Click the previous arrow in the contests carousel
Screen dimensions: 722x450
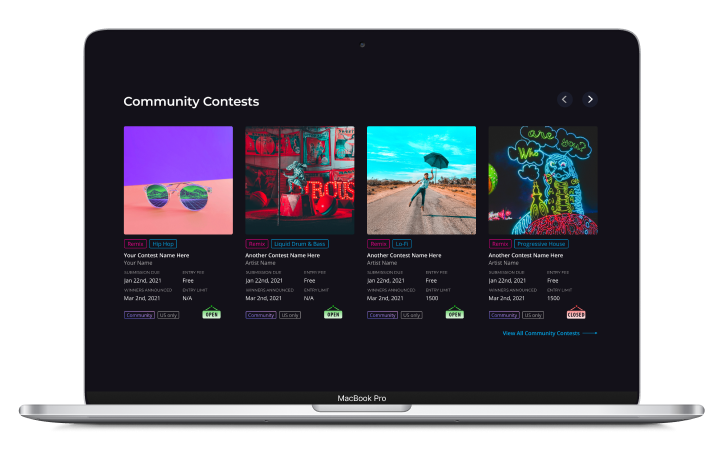[564, 99]
